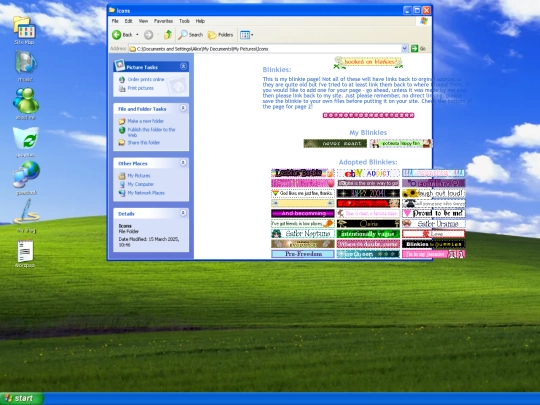The image size is (540, 405).
Task: Click the green Go button
Action: 418,49
